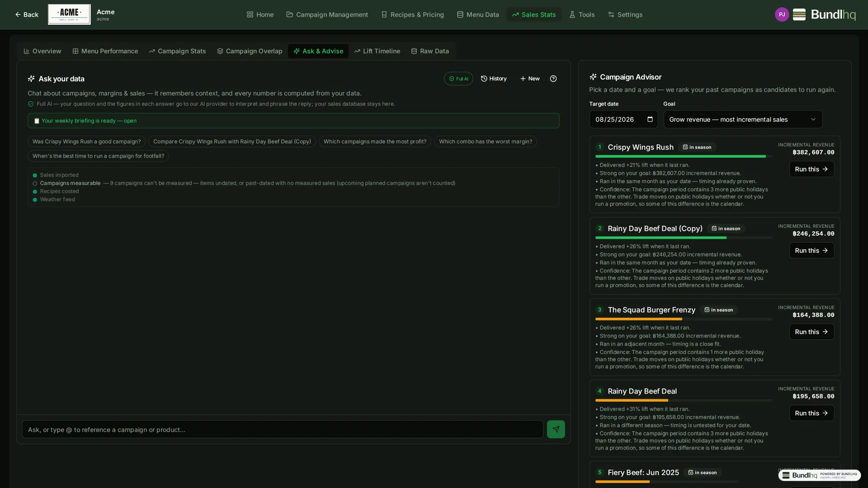This screenshot has height=488, width=868.
Task: Switch to the Overview tab
Action: 42,51
